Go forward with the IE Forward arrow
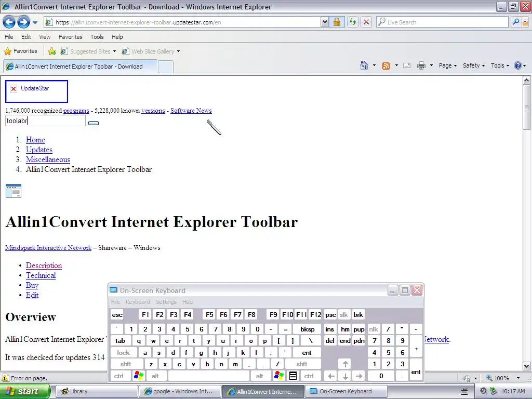Screen dimensions: 532x399 [23, 22]
